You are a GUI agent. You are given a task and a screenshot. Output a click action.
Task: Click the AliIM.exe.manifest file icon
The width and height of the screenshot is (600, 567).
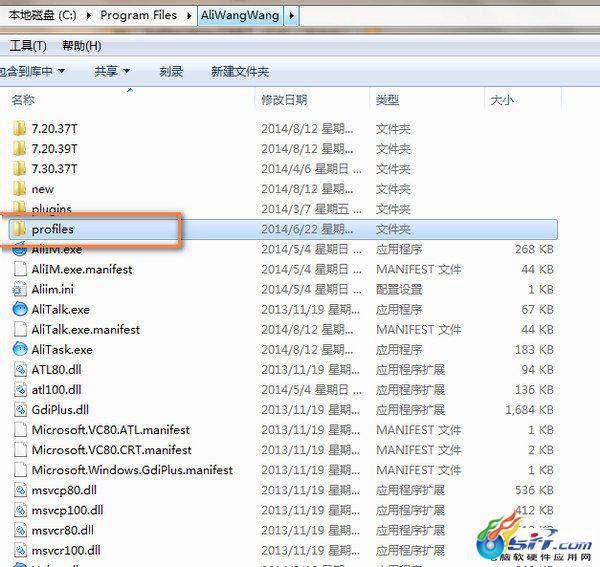click(20, 269)
